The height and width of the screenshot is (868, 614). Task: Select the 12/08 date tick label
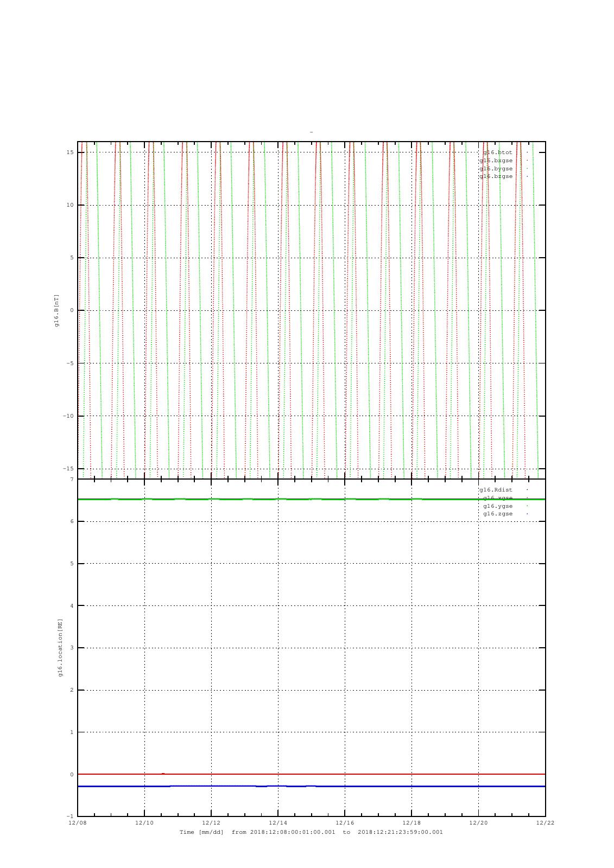[x=77, y=823]
